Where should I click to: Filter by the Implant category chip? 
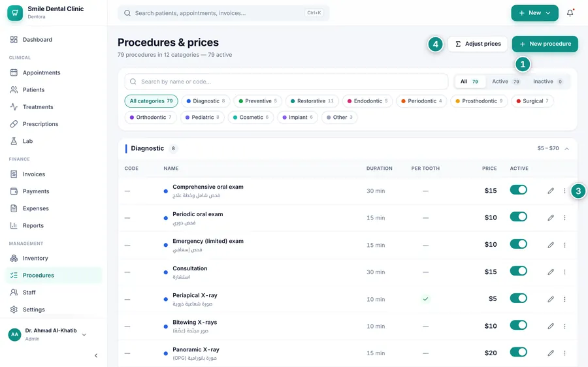click(297, 118)
